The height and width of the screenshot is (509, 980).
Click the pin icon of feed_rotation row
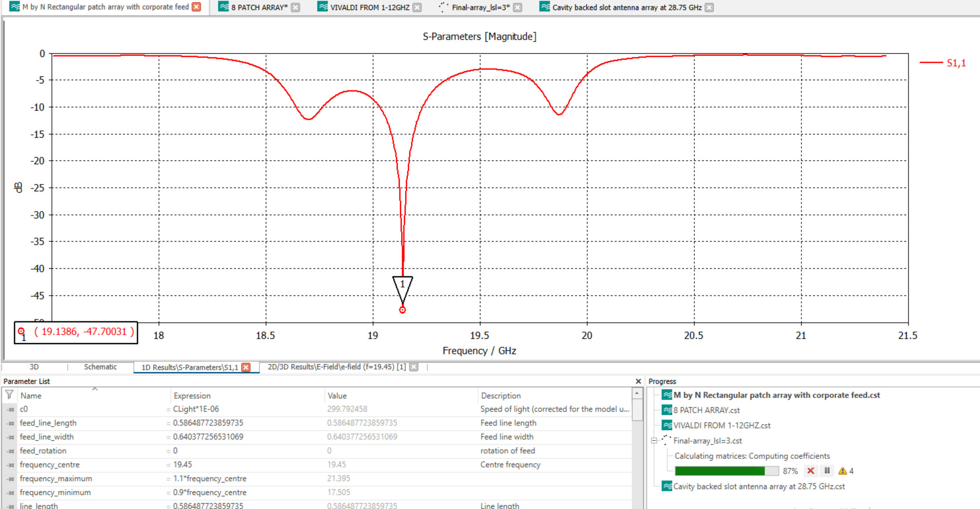tap(10, 451)
